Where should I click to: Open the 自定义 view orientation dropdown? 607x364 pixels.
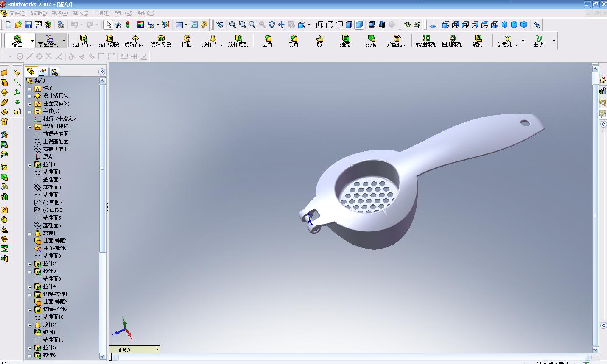(157, 350)
